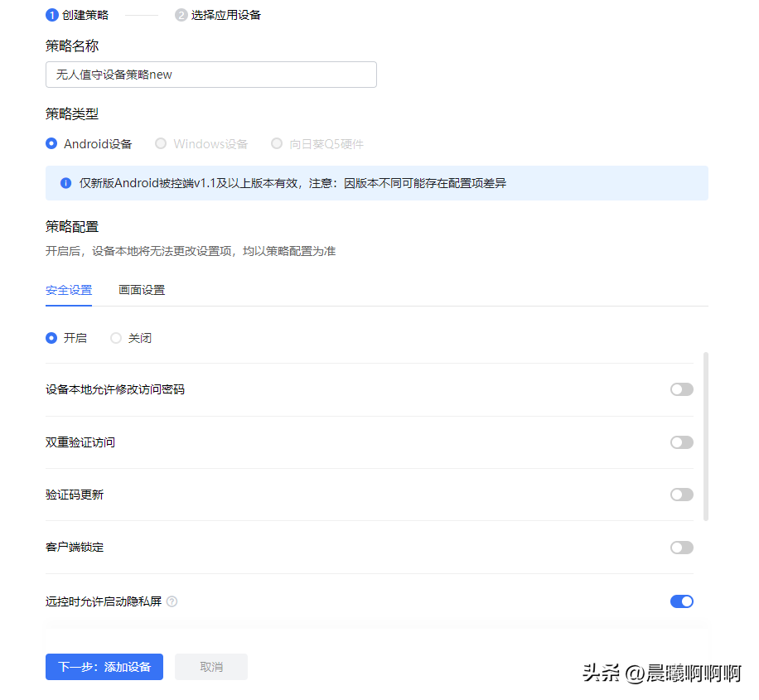Viewport: 759px width, 700px height.
Task: Select the Windows设备 radio button
Action: [160, 143]
